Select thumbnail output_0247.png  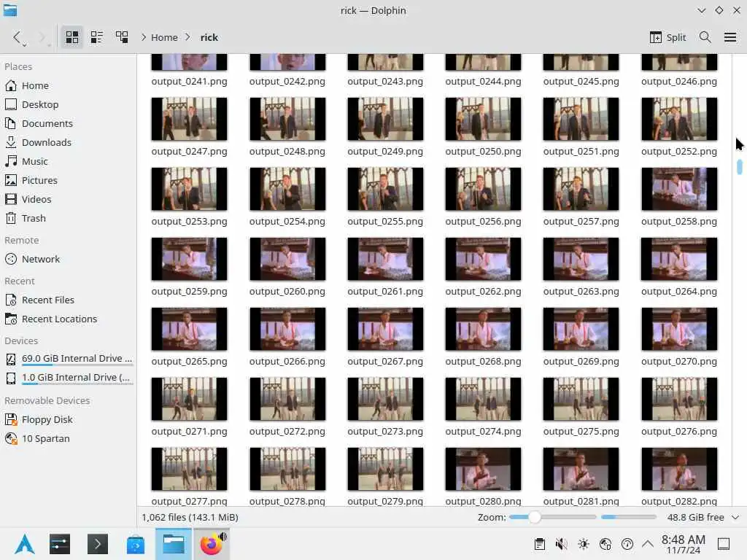tap(189, 119)
